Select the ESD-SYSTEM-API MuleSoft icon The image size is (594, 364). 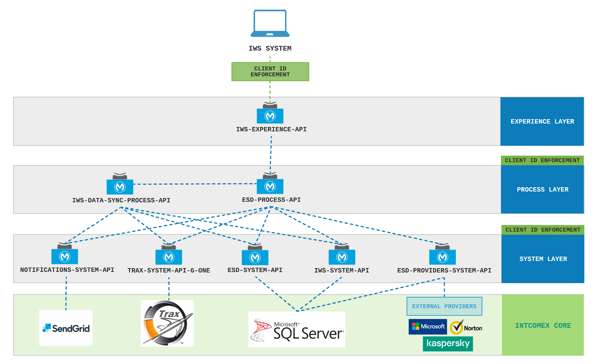(x=255, y=254)
